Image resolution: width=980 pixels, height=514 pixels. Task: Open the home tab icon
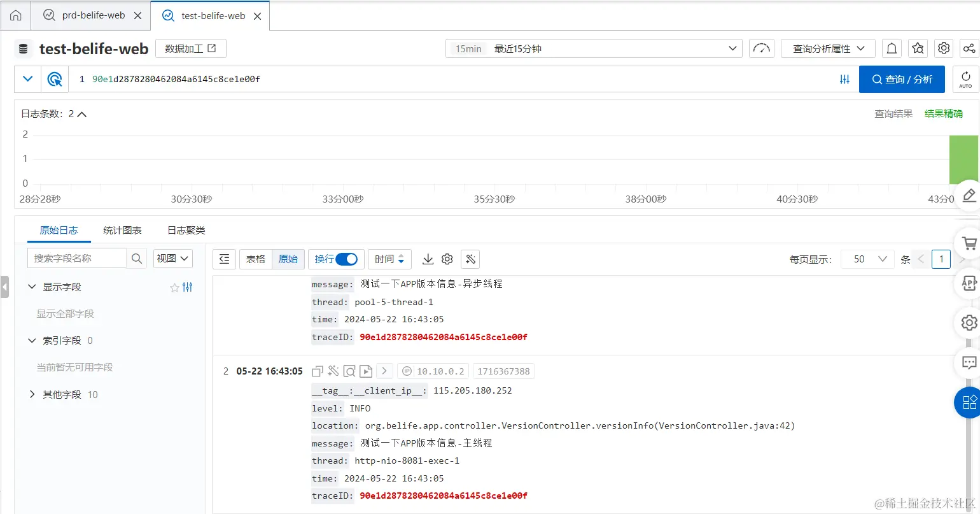[16, 15]
